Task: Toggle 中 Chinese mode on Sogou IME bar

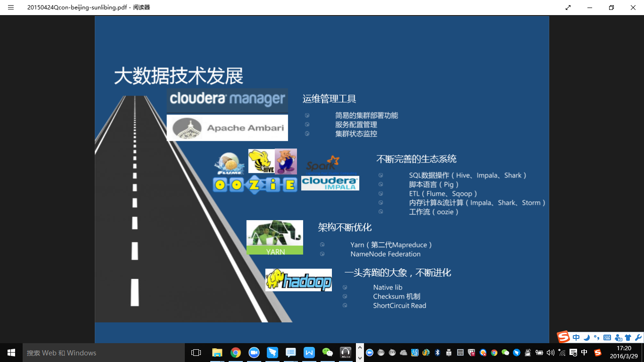Action: 576,337
